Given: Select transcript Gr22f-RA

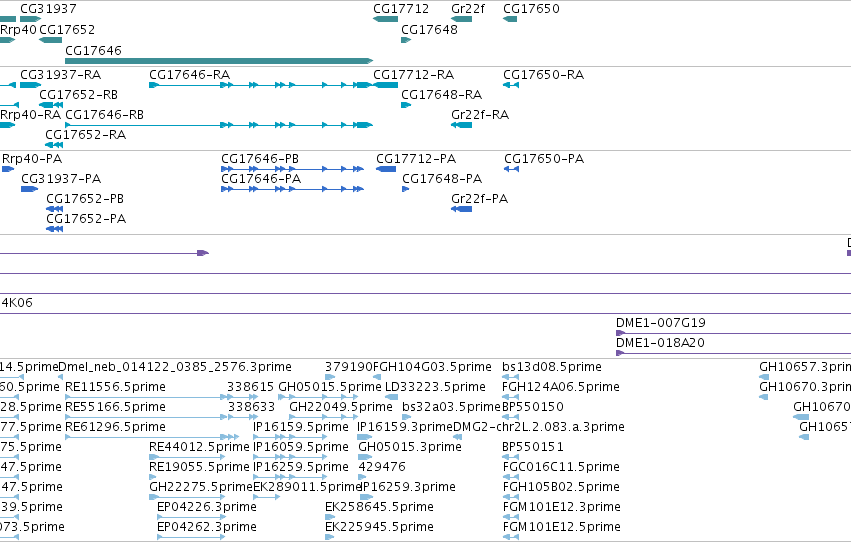Looking at the screenshot, I should coord(461,125).
